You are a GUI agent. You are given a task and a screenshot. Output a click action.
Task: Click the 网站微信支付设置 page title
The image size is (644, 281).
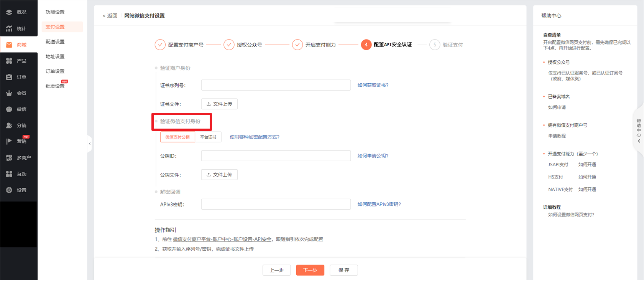(x=145, y=16)
